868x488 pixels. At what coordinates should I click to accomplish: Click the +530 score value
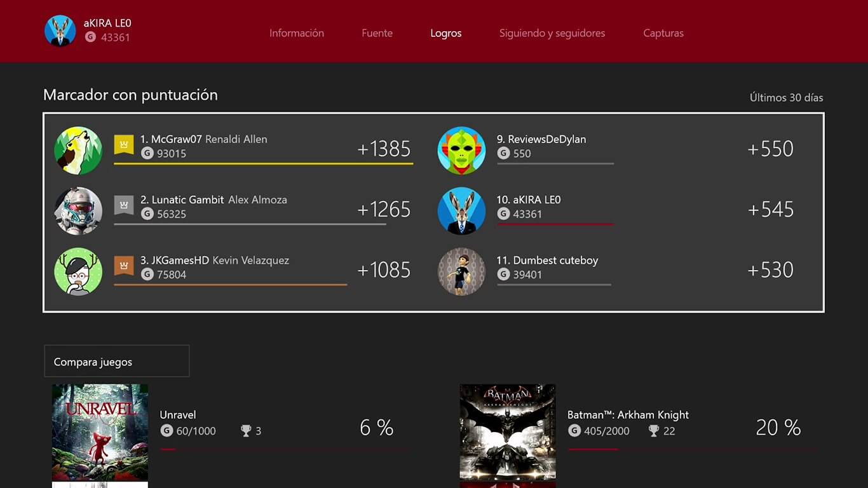771,269
